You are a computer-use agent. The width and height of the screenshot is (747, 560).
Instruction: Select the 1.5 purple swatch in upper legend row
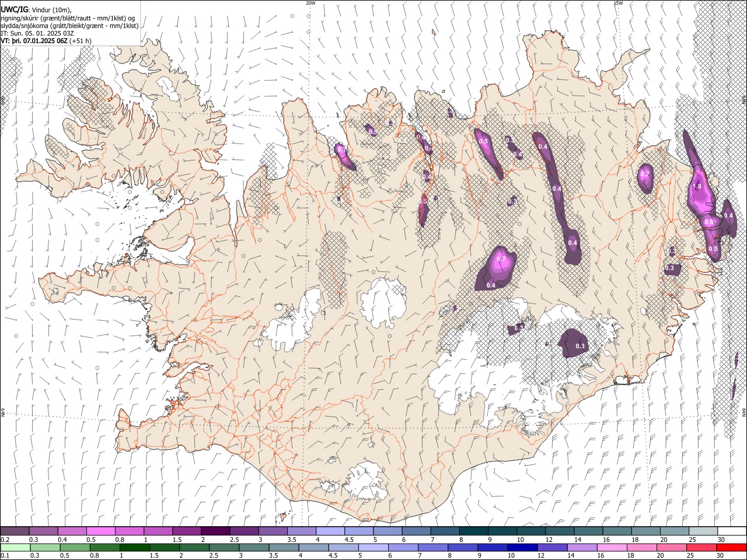tap(187, 531)
